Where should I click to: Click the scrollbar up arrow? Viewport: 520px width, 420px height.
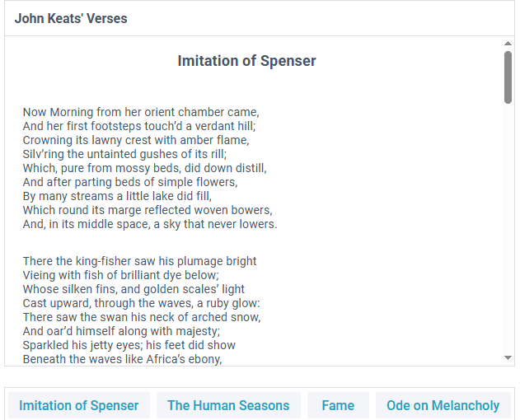508,44
